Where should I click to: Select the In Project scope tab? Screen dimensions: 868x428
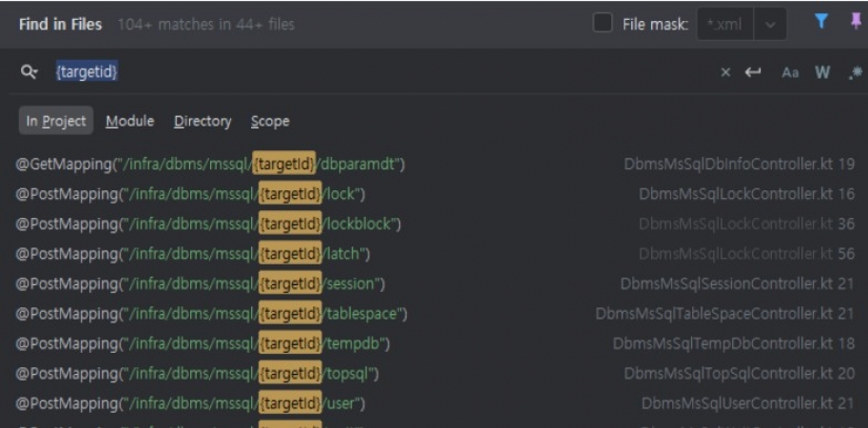pyautogui.click(x=56, y=121)
